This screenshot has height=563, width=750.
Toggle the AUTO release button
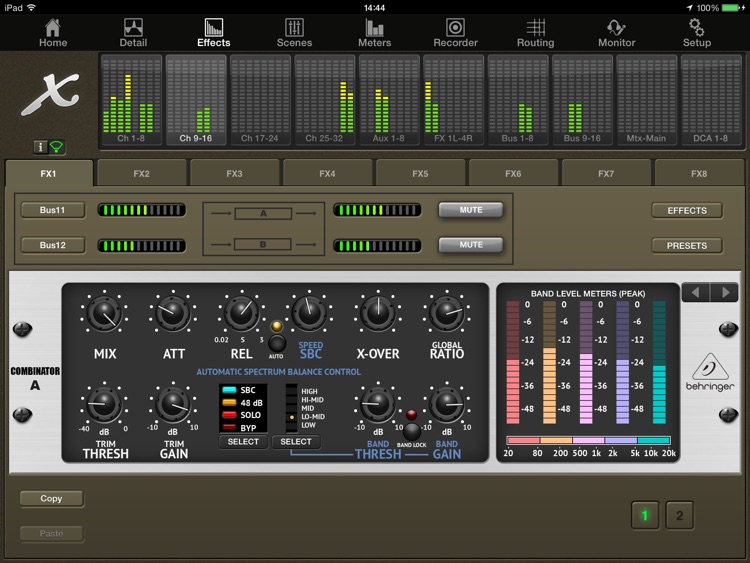pos(275,343)
